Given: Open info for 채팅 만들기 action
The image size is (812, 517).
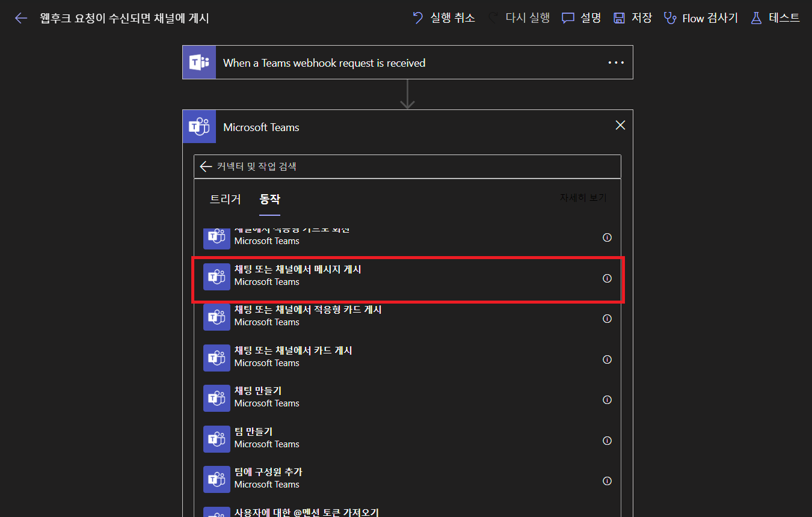Looking at the screenshot, I should click(607, 400).
